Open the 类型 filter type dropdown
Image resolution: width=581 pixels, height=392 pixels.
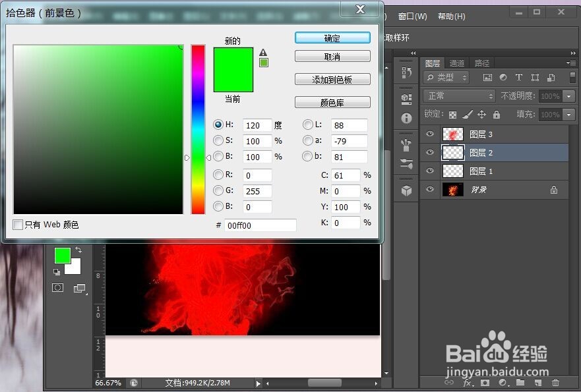446,77
